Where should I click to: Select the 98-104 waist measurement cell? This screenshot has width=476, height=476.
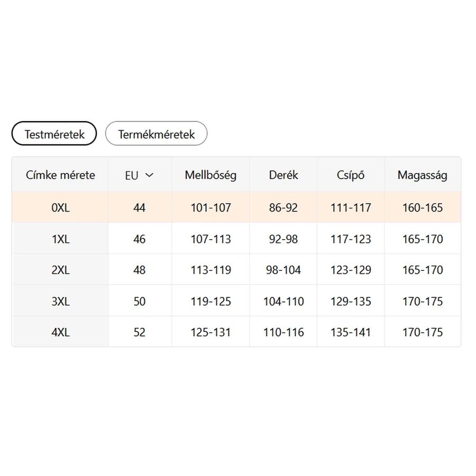click(x=283, y=270)
